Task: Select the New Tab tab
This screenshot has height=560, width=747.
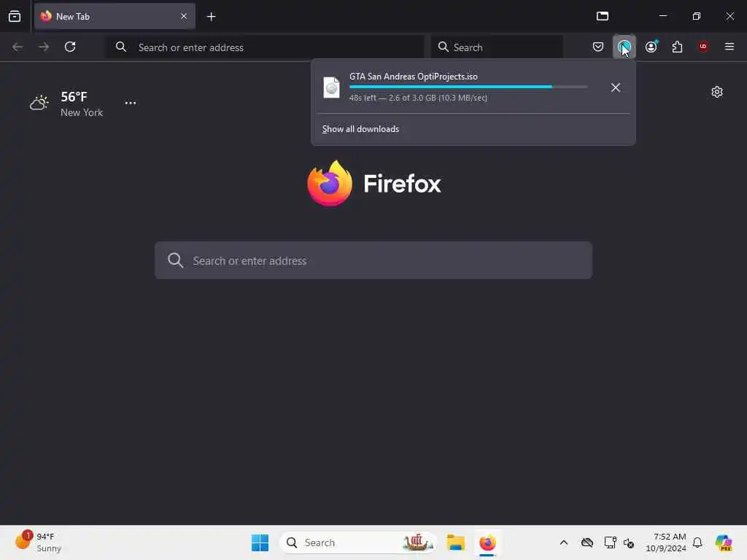Action: coord(115,16)
